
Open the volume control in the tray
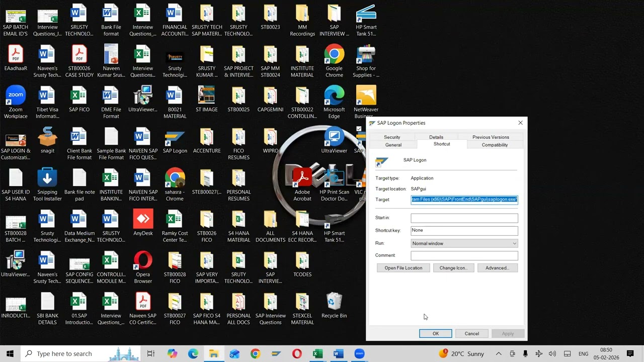click(552, 354)
